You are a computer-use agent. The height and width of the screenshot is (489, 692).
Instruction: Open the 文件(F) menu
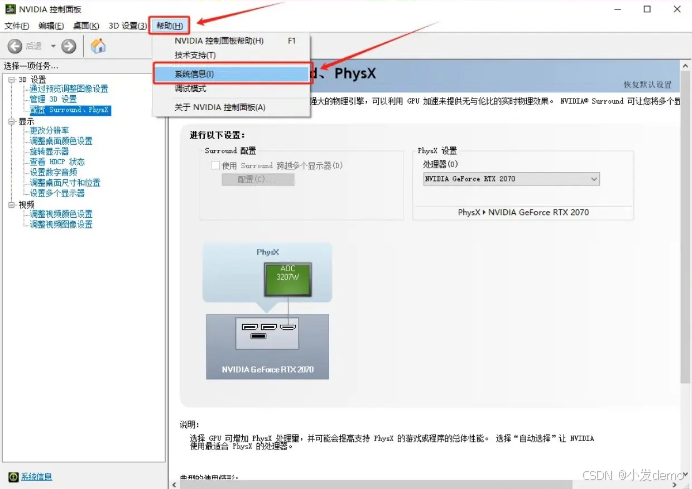(x=17, y=26)
